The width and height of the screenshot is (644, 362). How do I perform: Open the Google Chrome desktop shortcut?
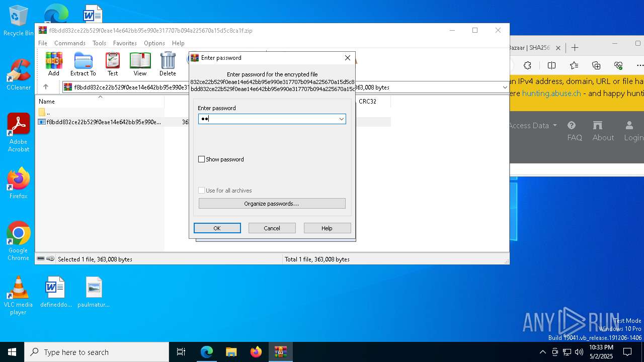[x=19, y=241]
